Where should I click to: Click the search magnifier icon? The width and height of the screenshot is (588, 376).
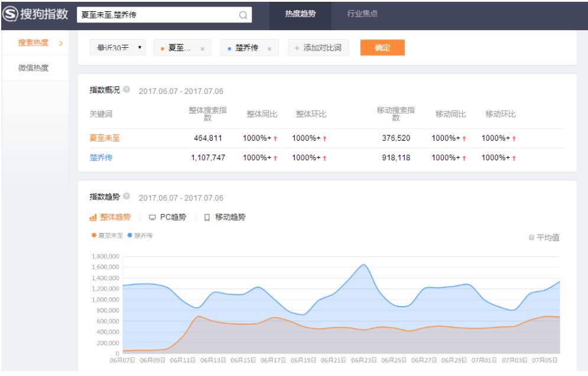[x=243, y=15]
